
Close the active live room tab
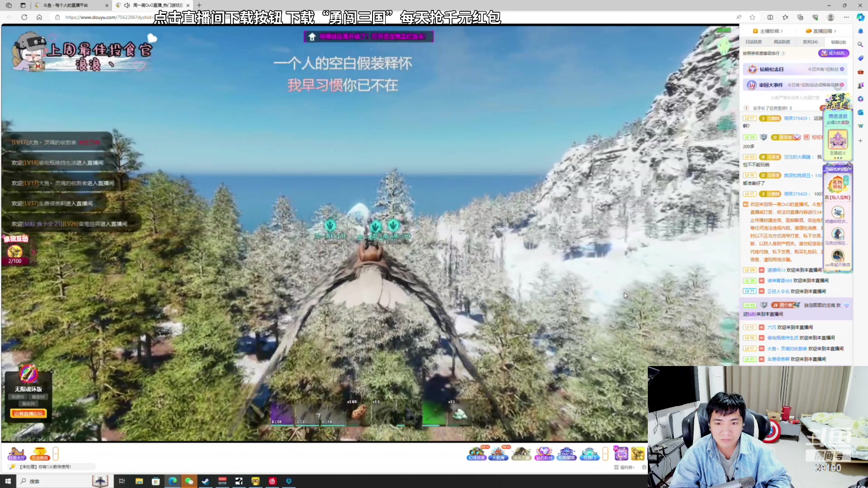[188, 5]
